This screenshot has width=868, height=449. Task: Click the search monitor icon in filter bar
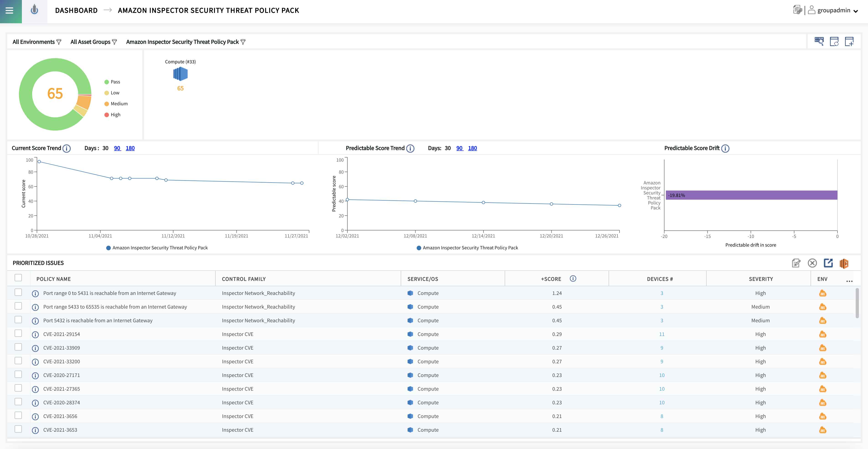819,41
